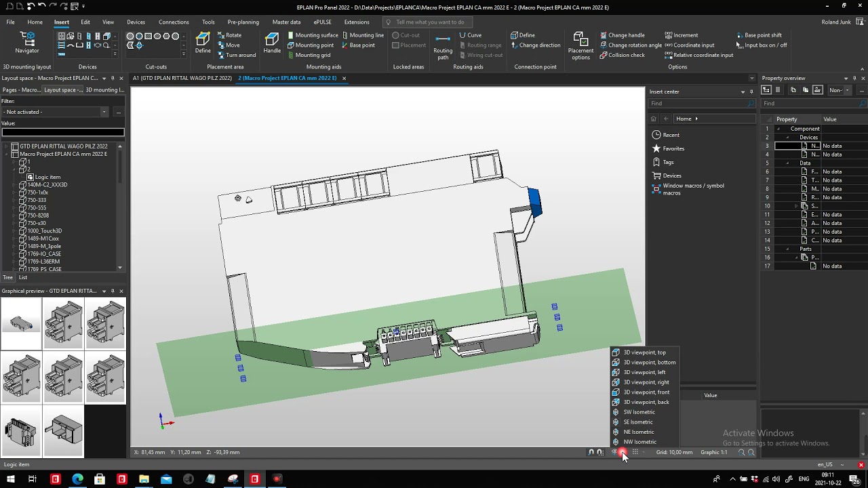Click the Insert center Find field
Screen dimensions: 868x488
pyautogui.click(x=701, y=104)
